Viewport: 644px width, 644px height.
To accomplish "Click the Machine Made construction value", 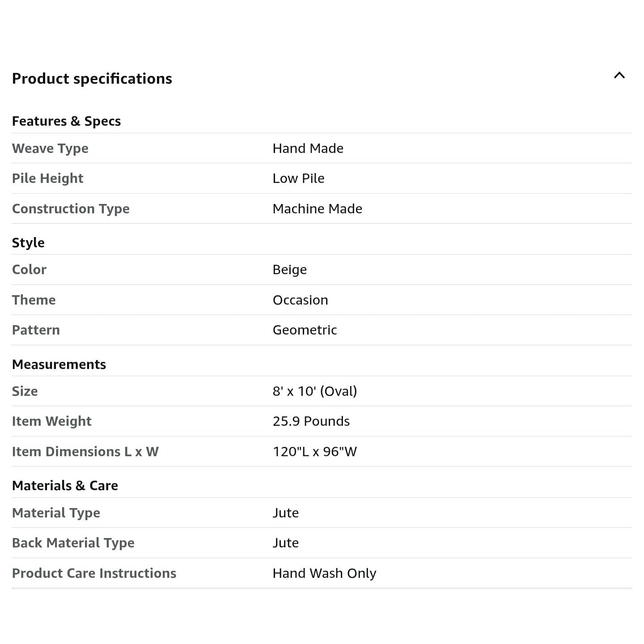I will pyautogui.click(x=317, y=209).
